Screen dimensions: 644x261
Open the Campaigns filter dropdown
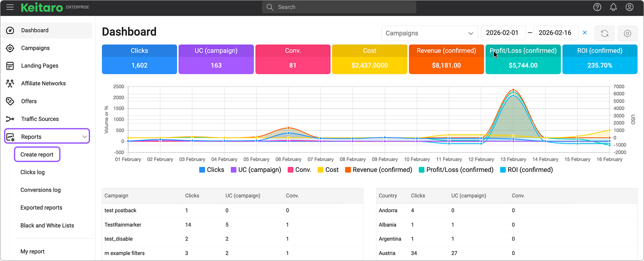click(429, 33)
